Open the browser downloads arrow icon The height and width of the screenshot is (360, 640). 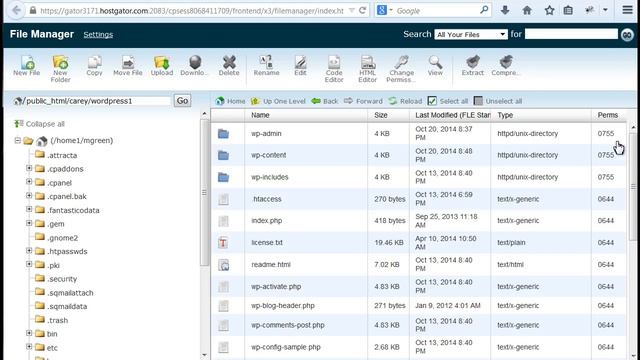click(x=505, y=10)
